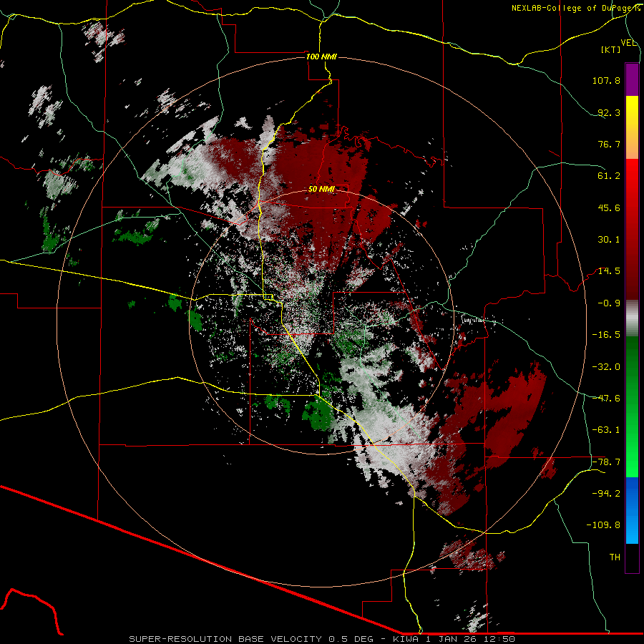Click the 92.3 legend value
The height and width of the screenshot is (644, 644).
(609, 112)
